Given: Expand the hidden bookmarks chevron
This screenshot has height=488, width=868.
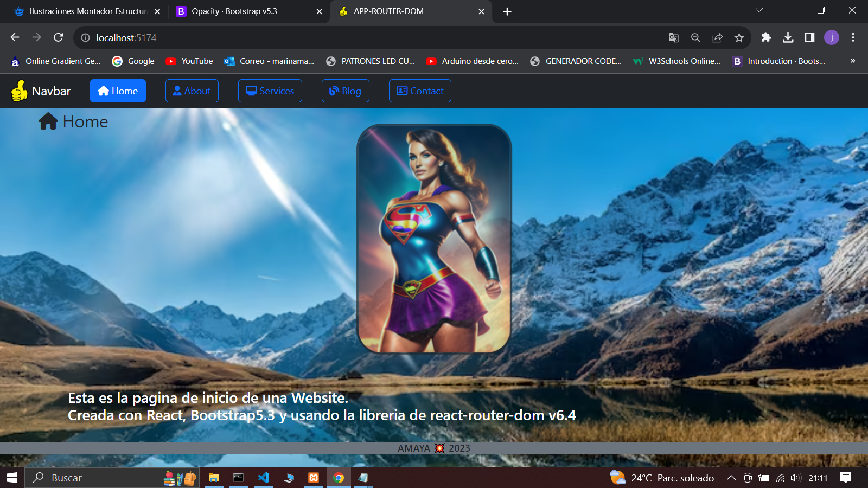Looking at the screenshot, I should 853,61.
